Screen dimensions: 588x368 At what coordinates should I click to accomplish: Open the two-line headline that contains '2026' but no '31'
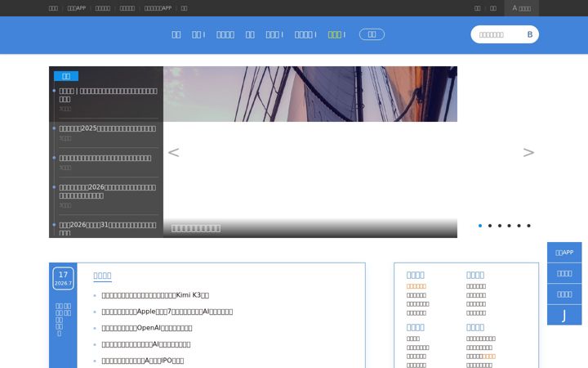pyautogui.click(x=108, y=191)
